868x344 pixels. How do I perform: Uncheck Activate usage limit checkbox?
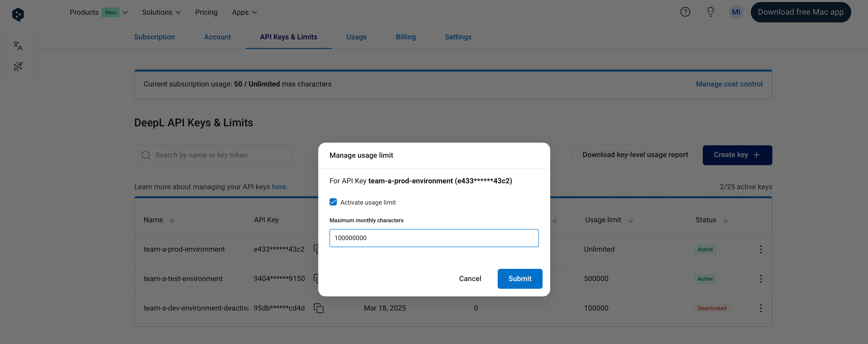pos(333,202)
